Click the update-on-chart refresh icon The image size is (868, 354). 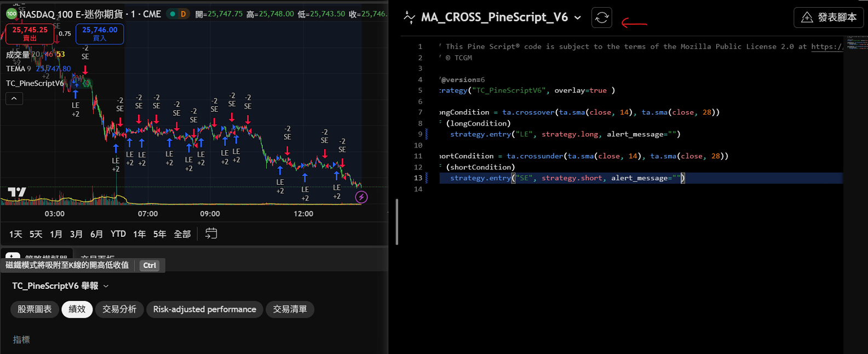[601, 18]
